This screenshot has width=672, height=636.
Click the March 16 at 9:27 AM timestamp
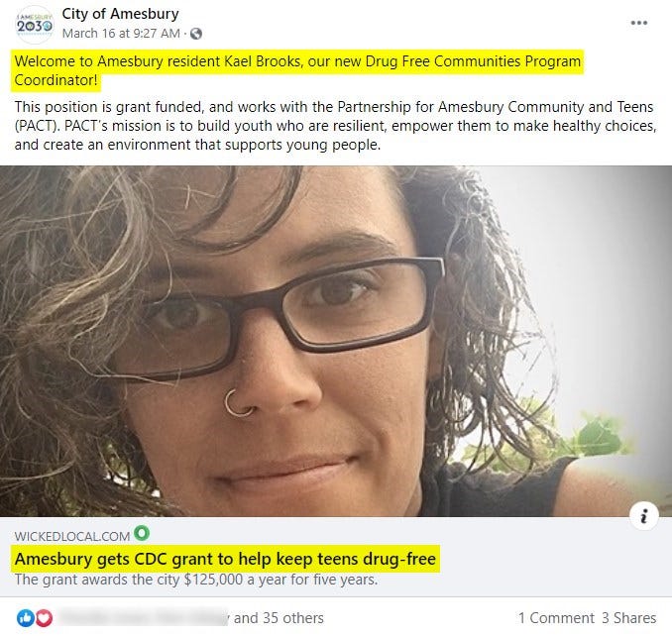pos(121,34)
